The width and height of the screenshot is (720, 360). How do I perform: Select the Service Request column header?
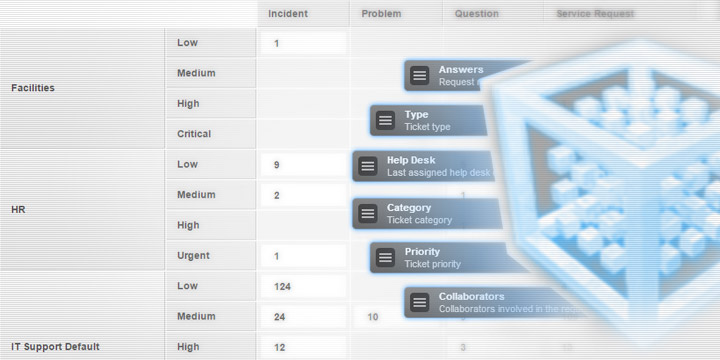click(x=595, y=14)
